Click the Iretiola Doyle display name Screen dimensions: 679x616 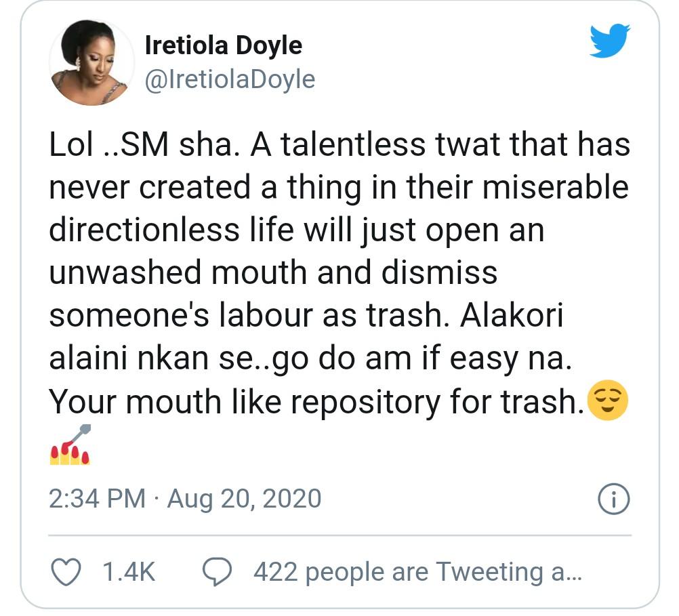click(224, 45)
